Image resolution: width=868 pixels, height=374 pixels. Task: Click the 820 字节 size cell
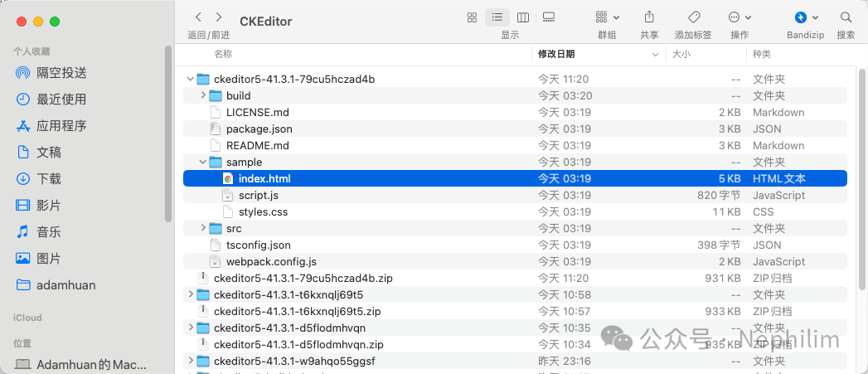pyautogui.click(x=719, y=196)
